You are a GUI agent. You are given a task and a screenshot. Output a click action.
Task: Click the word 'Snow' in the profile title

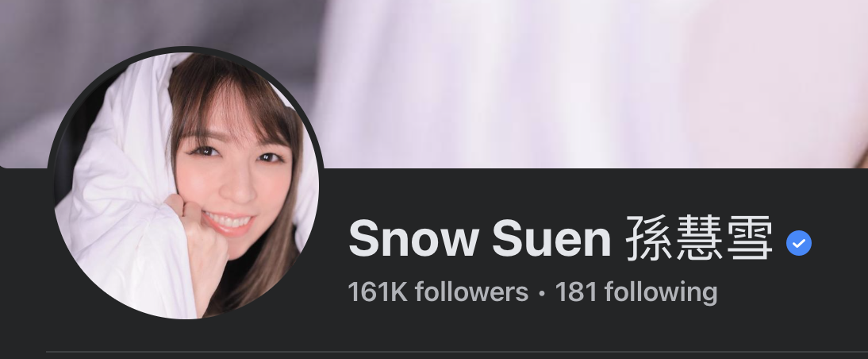(x=413, y=239)
